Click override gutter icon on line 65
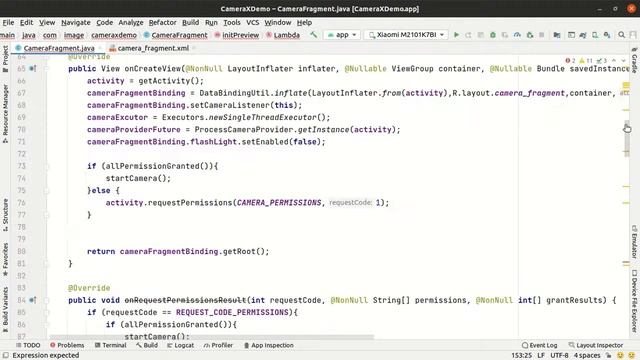This screenshot has width=640, height=360. pos(33,69)
